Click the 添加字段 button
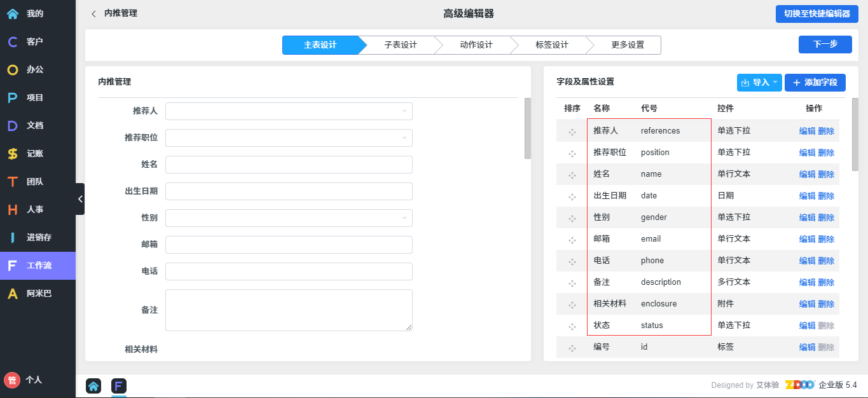Viewport: 868px width, 398px height. pyautogui.click(x=815, y=83)
